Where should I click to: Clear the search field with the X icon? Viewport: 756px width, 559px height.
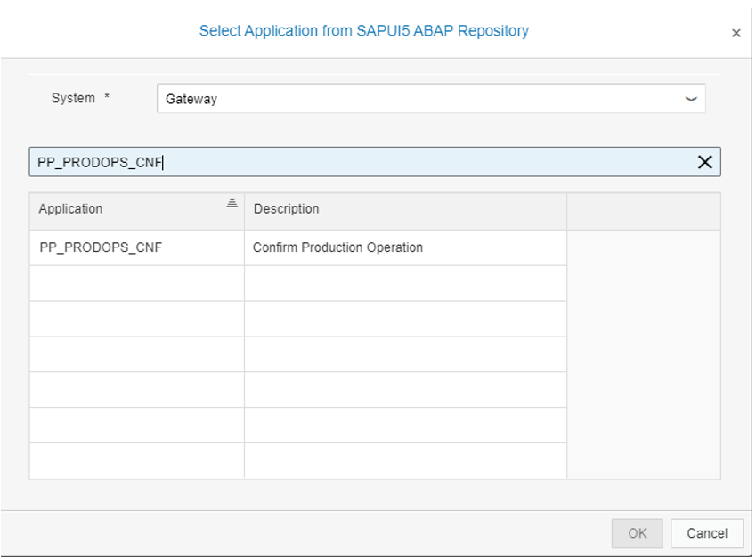coord(705,162)
